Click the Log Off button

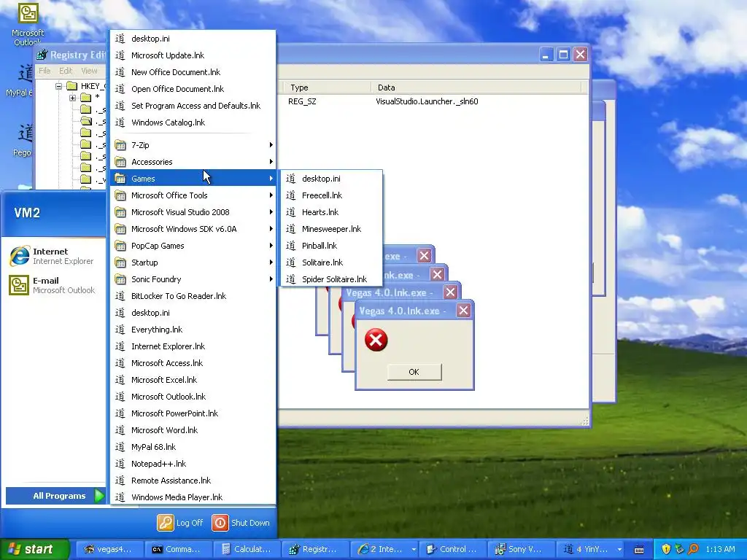(181, 523)
